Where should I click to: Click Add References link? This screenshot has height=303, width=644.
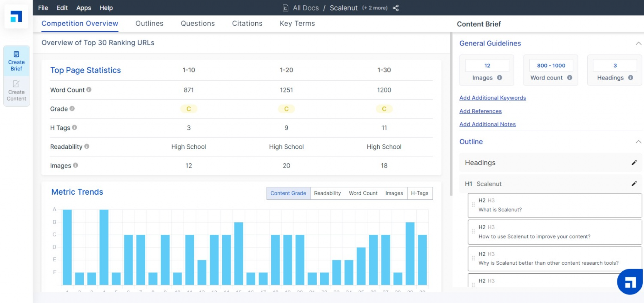(x=480, y=111)
